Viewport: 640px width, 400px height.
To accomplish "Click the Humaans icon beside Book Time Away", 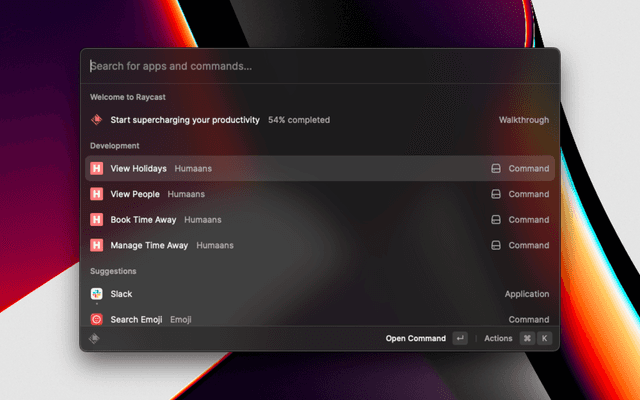I will [97, 219].
